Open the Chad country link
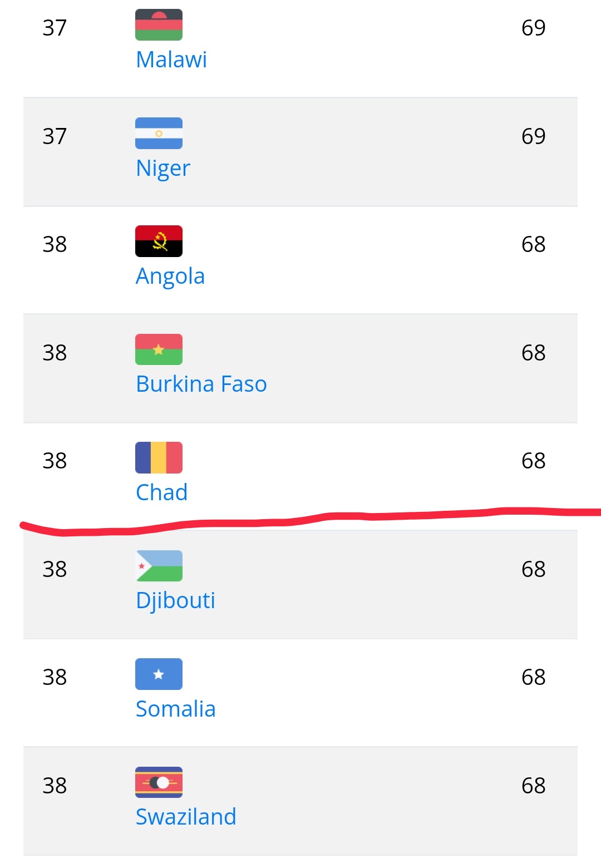601x868 pixels. [162, 492]
